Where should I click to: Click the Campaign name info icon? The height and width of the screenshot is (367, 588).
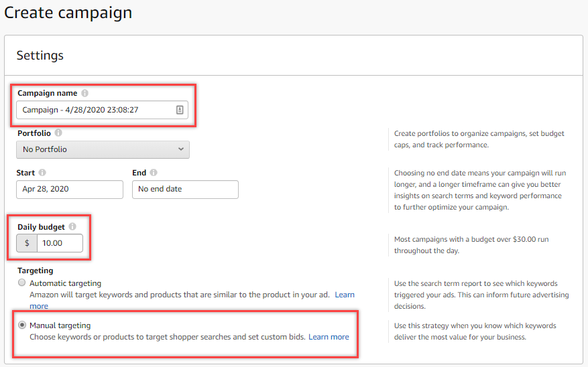click(x=85, y=93)
